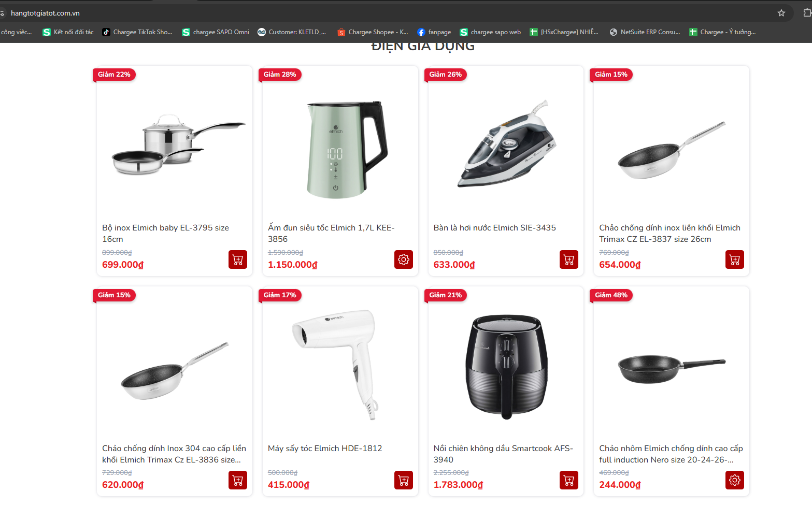Click the black air fryer product image
The image size is (812, 506).
pos(506,366)
